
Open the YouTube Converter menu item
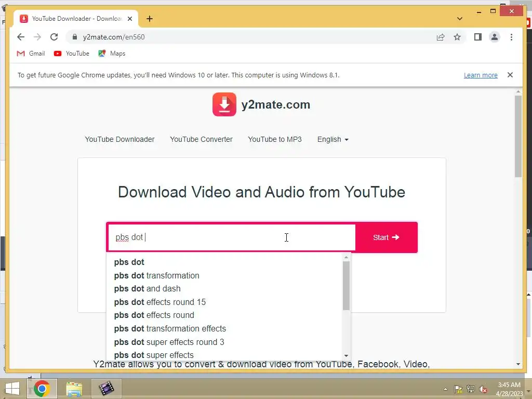click(201, 139)
